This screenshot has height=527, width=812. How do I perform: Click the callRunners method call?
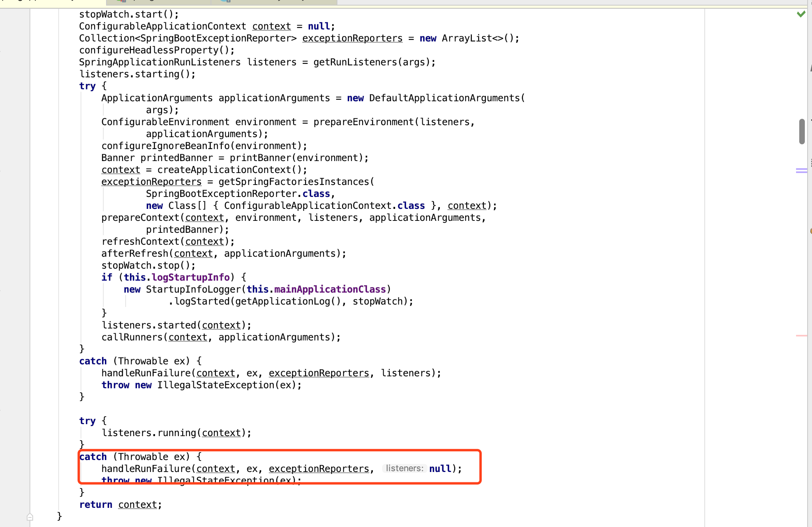tap(132, 337)
